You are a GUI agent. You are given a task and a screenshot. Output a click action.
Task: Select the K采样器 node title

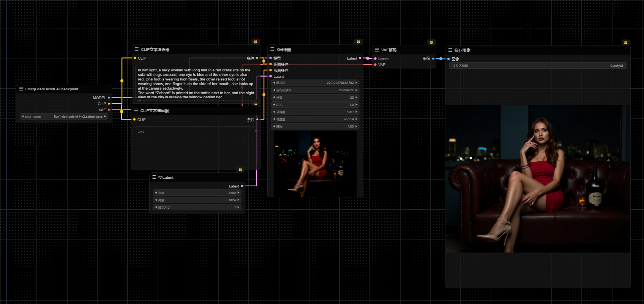(x=284, y=50)
